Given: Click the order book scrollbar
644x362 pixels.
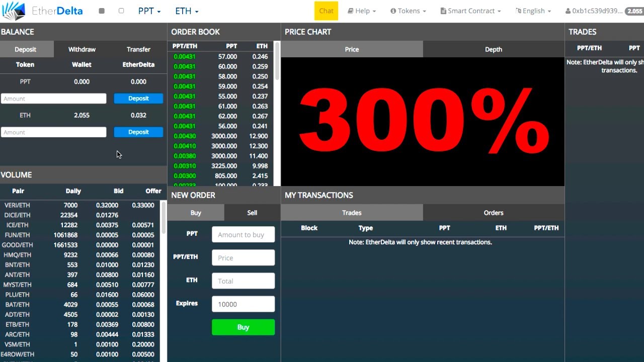Looking at the screenshot, I should click(x=277, y=61).
